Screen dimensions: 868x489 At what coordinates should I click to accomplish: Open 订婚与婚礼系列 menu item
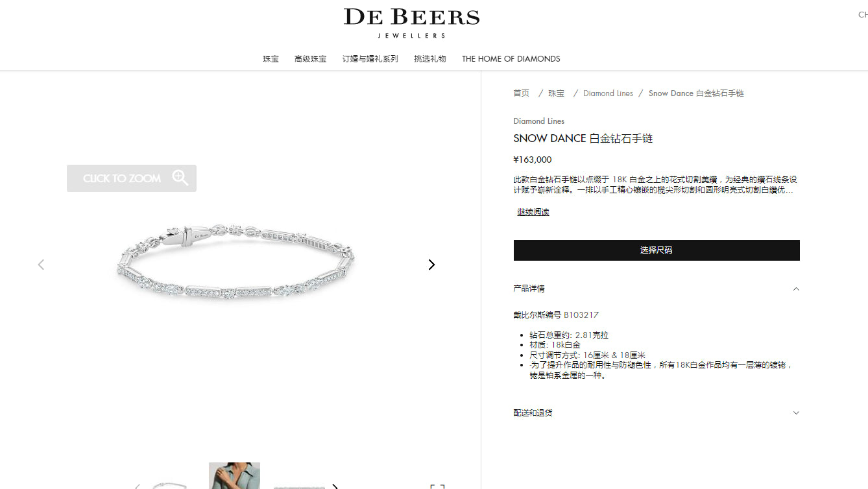370,59
